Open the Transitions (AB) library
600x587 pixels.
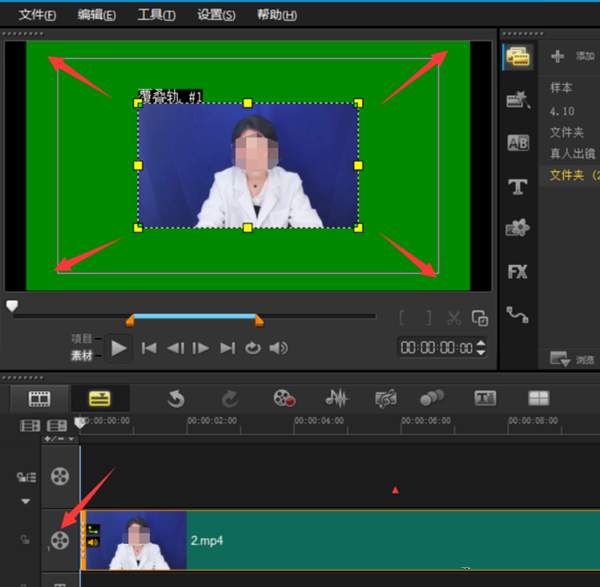(517, 143)
